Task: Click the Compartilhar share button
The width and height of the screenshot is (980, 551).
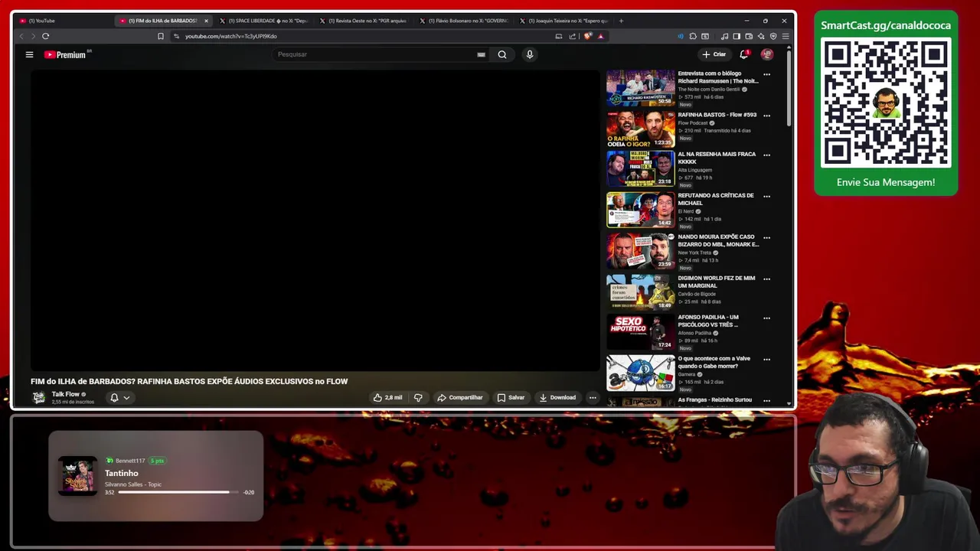Action: tap(459, 397)
